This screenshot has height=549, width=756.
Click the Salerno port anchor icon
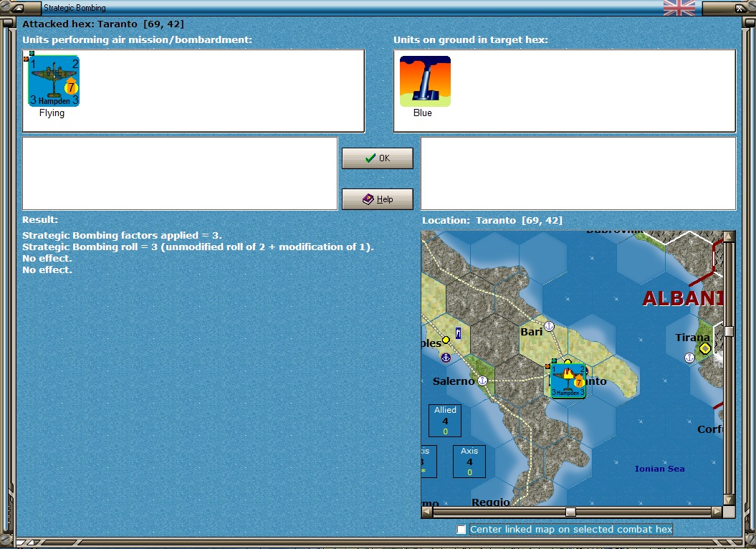(x=482, y=381)
